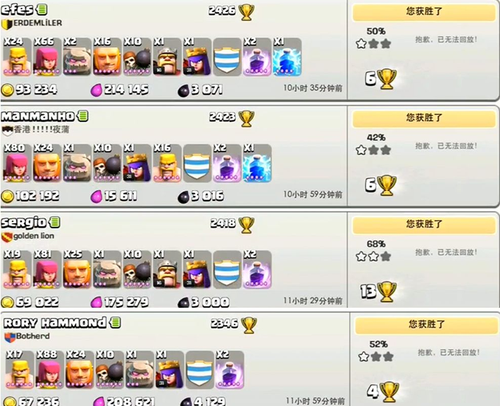Click the ERDEMLİLER clan badge label
This screenshot has width=500, height=406.
tap(32, 24)
